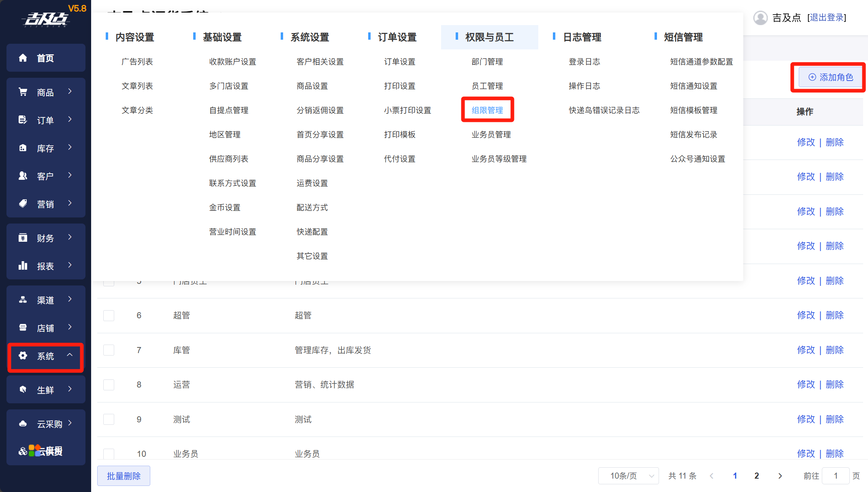Click the 前往 page number input field
The width and height of the screenshot is (868, 492).
[835, 476]
